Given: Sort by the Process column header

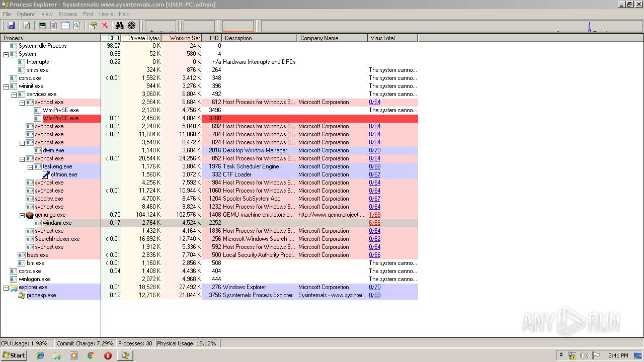Looking at the screenshot, I should (x=50, y=38).
